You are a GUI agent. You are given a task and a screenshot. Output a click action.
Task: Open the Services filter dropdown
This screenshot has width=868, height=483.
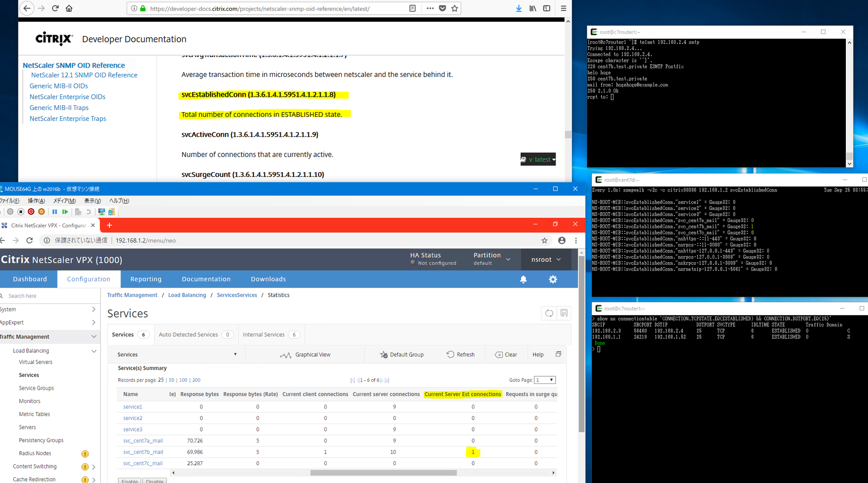point(177,355)
